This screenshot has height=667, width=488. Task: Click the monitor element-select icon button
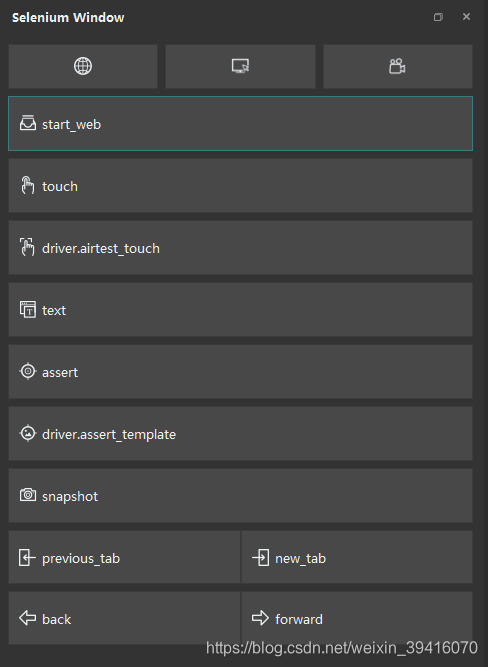pos(240,66)
